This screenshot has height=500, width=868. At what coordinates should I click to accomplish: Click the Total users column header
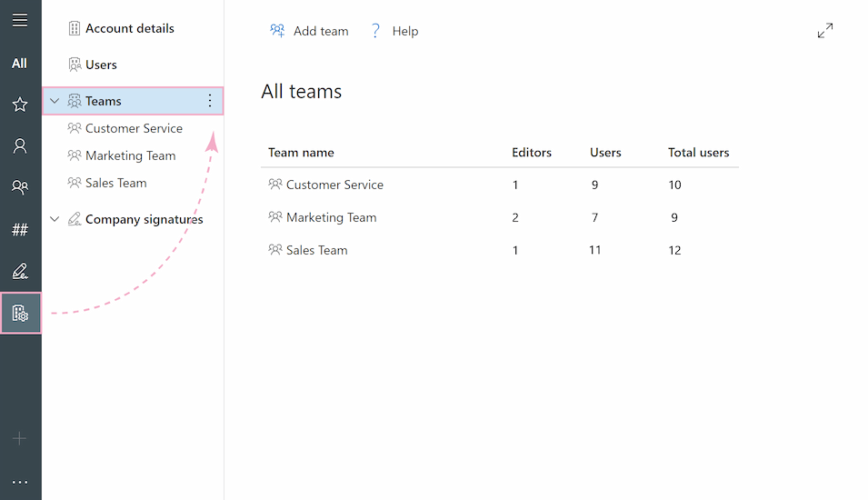pos(699,152)
